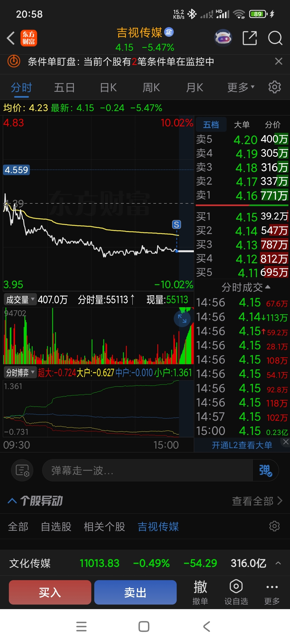The width and height of the screenshot is (290, 644).
Task: Tap the 买5 4.11 order row
Action: click(x=242, y=272)
